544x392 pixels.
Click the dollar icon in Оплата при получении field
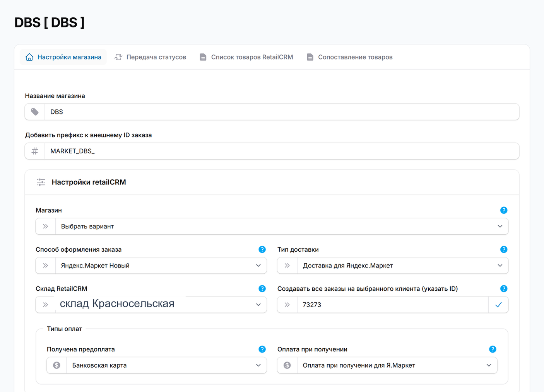287,365
